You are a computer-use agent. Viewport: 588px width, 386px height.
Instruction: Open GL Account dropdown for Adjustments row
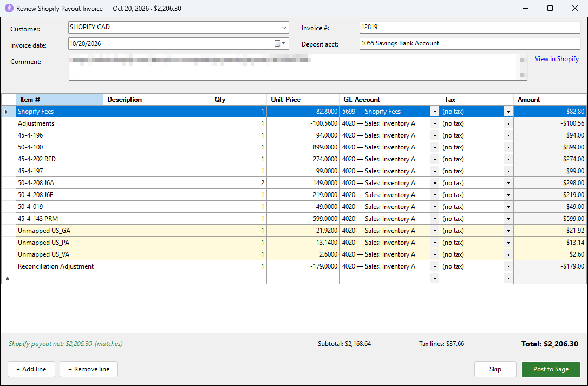tap(435, 123)
